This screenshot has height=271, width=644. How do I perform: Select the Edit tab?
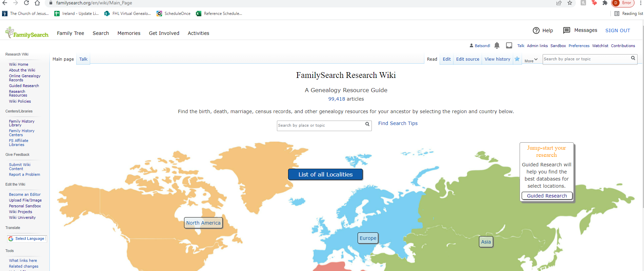[x=447, y=59]
